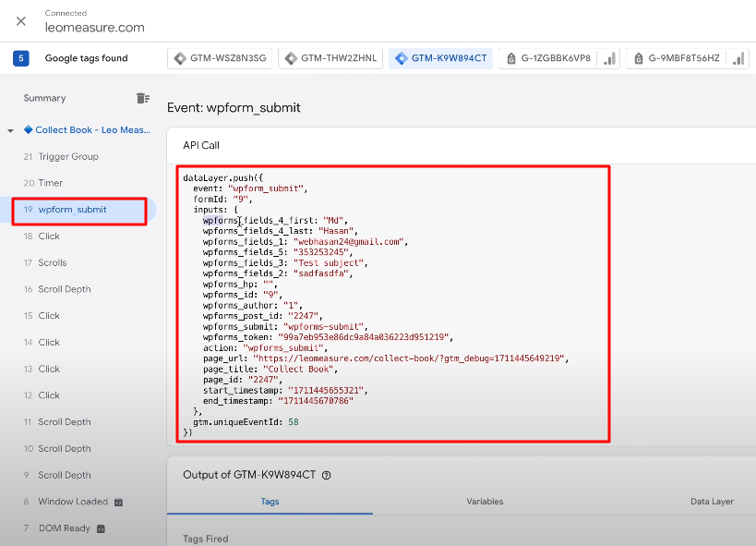Switch to the Tags output tab

[270, 502]
